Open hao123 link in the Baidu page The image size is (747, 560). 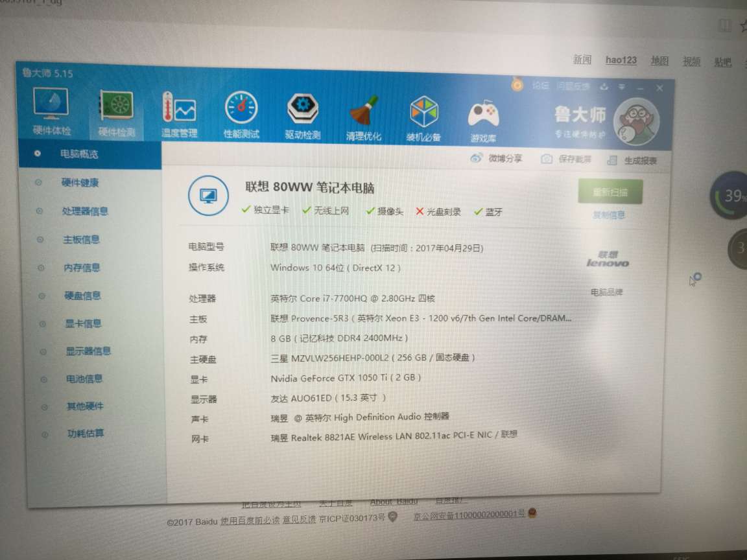click(x=621, y=60)
